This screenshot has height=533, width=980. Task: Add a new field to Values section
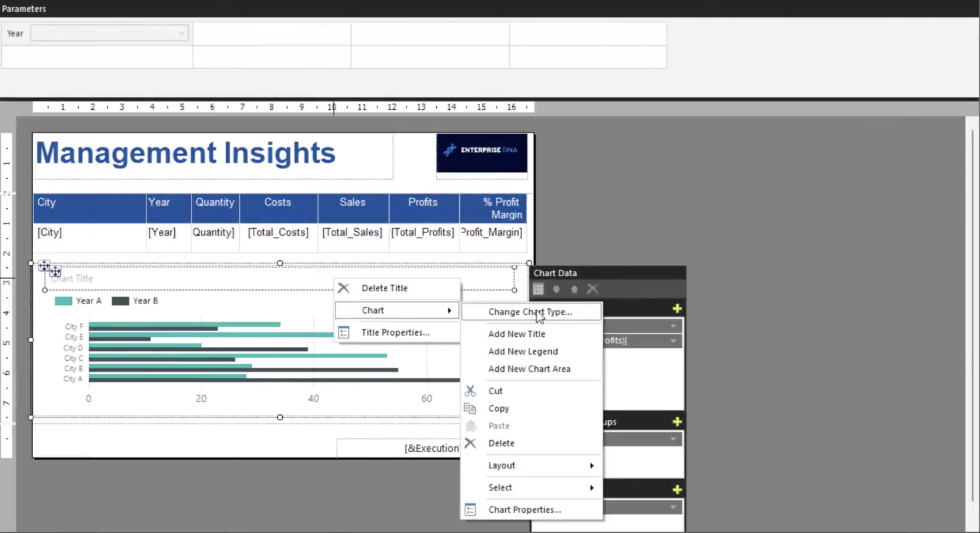point(677,308)
